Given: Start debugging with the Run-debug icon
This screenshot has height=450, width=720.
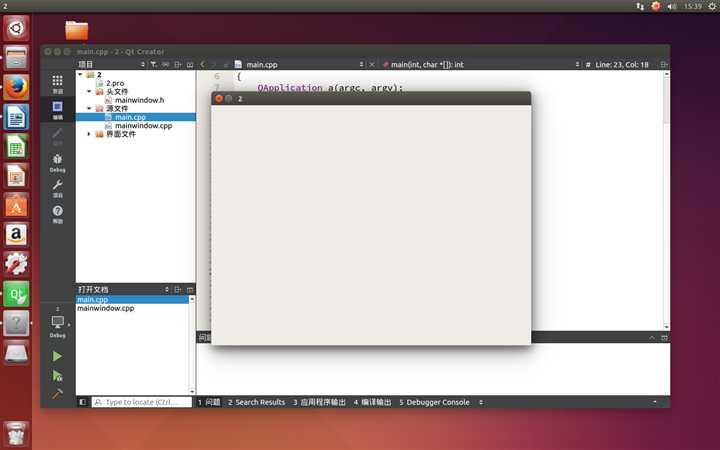Looking at the screenshot, I should [x=57, y=376].
